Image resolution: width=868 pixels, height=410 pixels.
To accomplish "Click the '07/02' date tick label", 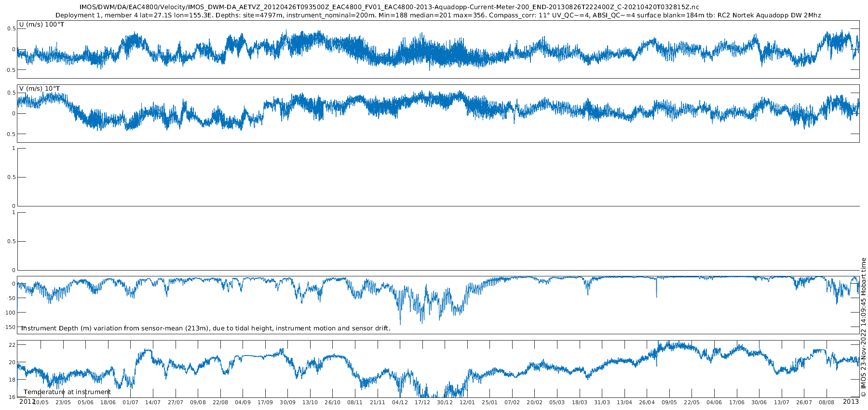I will pyautogui.click(x=512, y=402).
